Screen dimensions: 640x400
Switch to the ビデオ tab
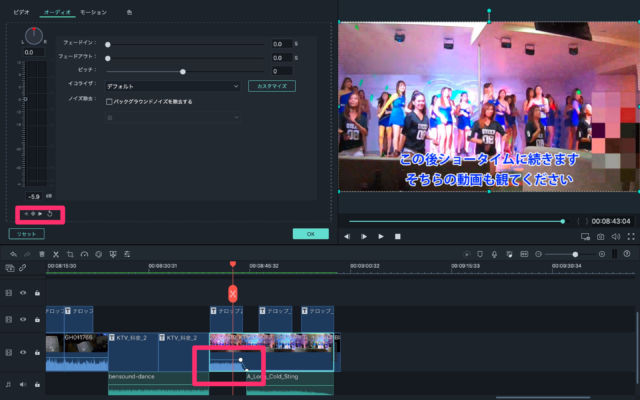coord(21,12)
